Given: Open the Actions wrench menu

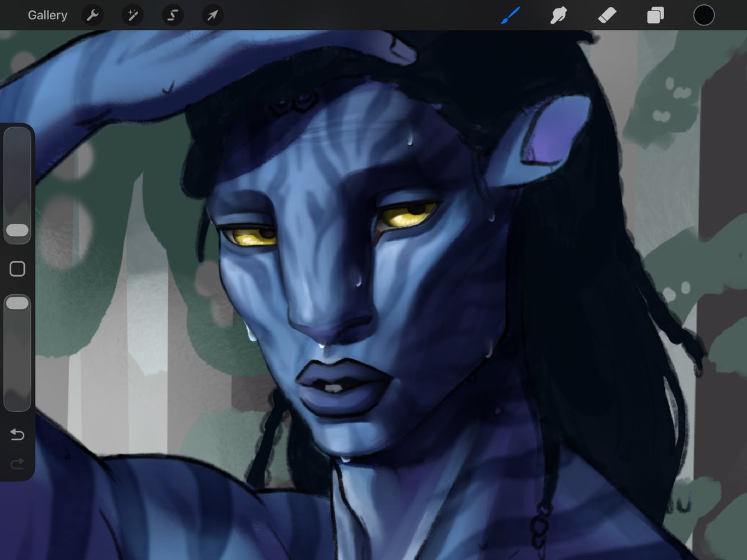Looking at the screenshot, I should click(92, 16).
